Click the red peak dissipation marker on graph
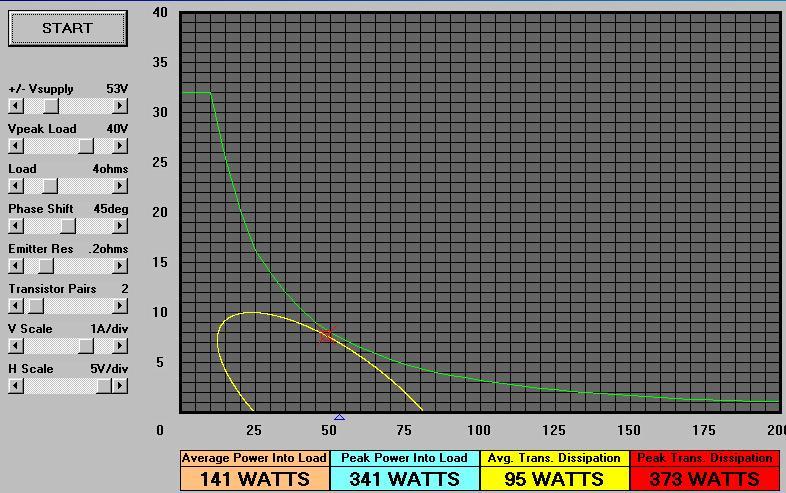Viewport: 786px width, 493px height. (326, 335)
